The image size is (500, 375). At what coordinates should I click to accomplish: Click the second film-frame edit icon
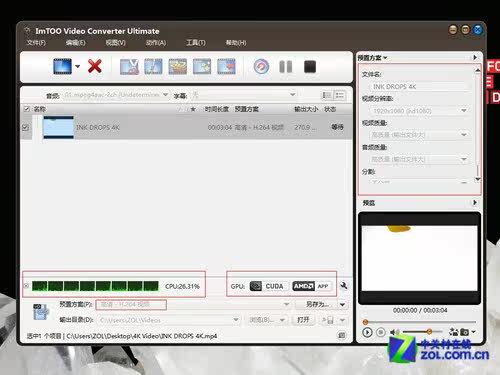(153, 66)
